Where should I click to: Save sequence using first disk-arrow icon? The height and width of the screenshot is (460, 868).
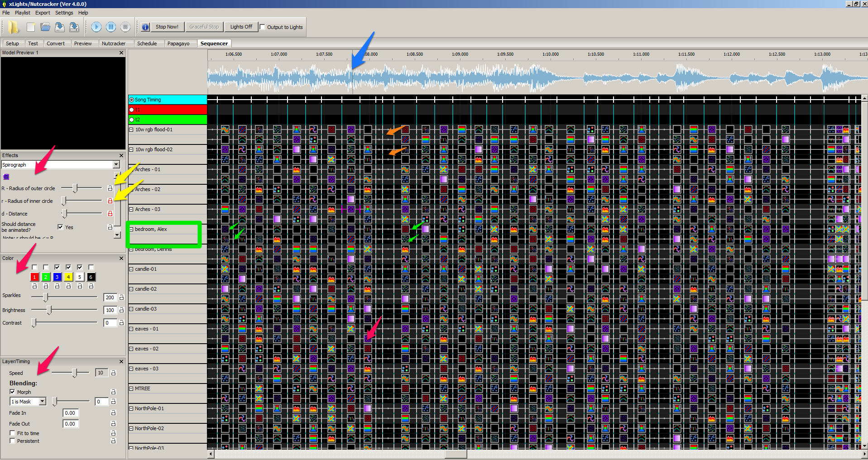[x=60, y=27]
